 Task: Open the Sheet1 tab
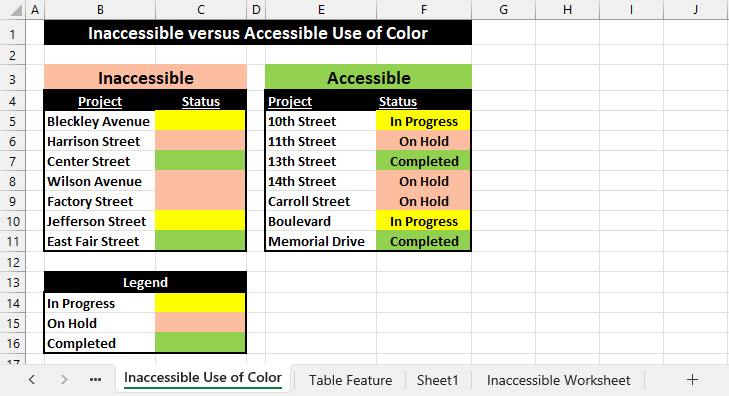click(x=437, y=380)
